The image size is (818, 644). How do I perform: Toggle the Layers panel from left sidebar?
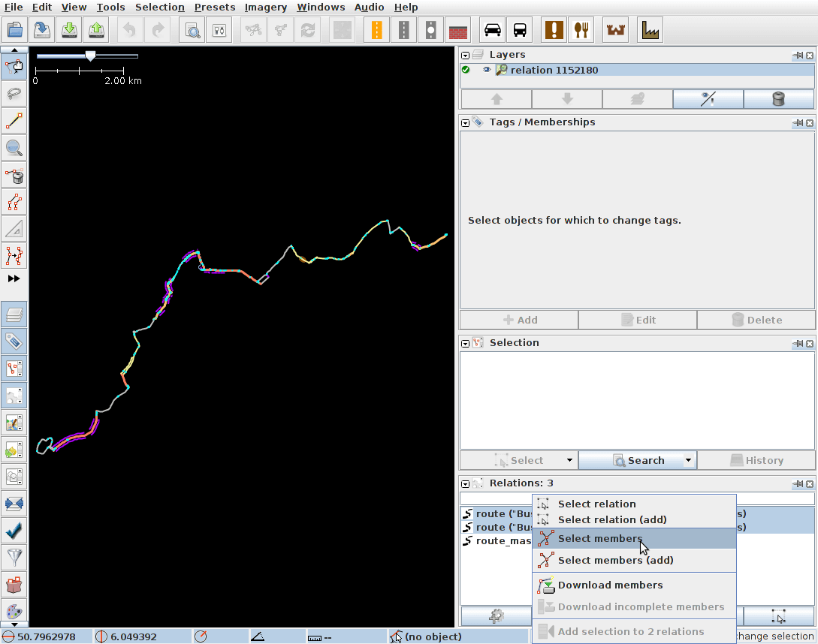click(14, 314)
